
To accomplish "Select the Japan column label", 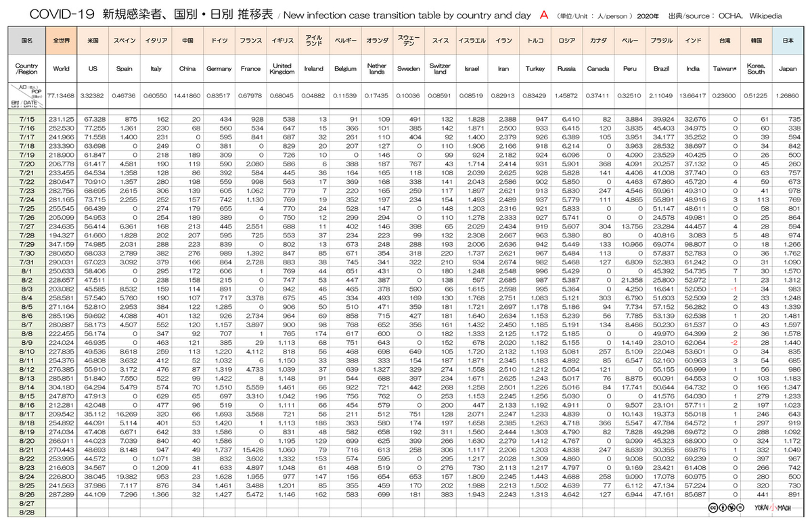I will tap(788, 68).
